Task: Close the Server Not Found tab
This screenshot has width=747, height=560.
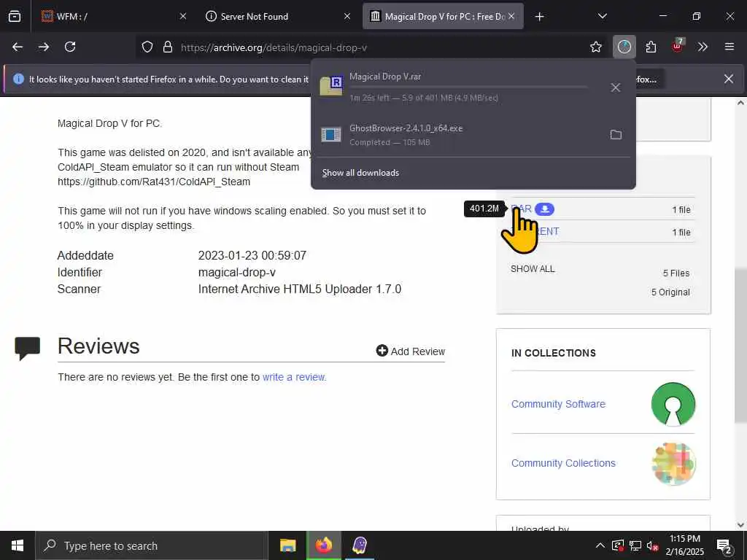Action: pyautogui.click(x=347, y=16)
